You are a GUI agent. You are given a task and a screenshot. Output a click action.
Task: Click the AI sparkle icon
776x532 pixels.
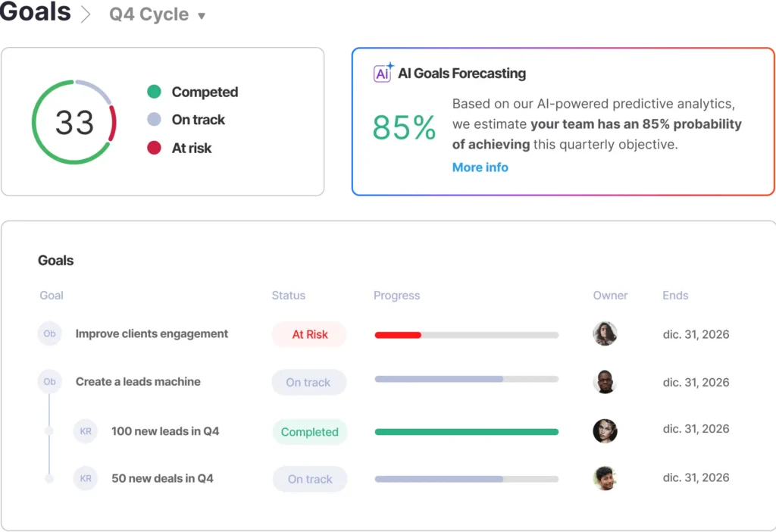tap(383, 73)
